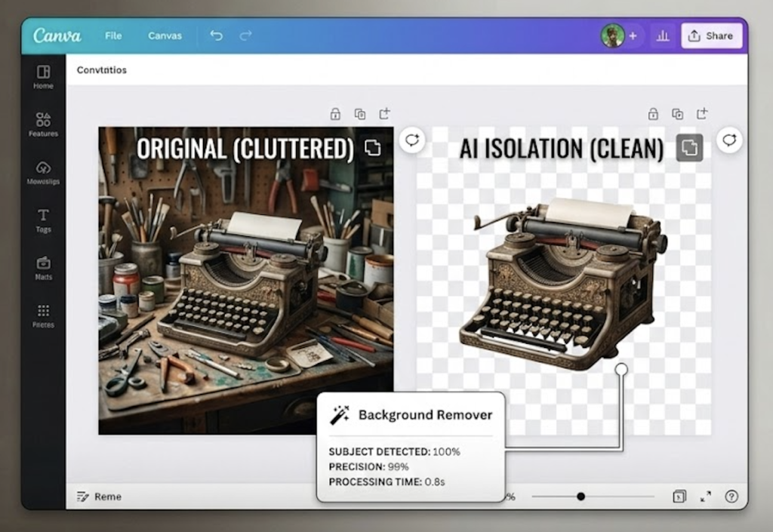The height and width of the screenshot is (532, 773).
Task: Open the analytics bar chart icon
Action: point(663,35)
